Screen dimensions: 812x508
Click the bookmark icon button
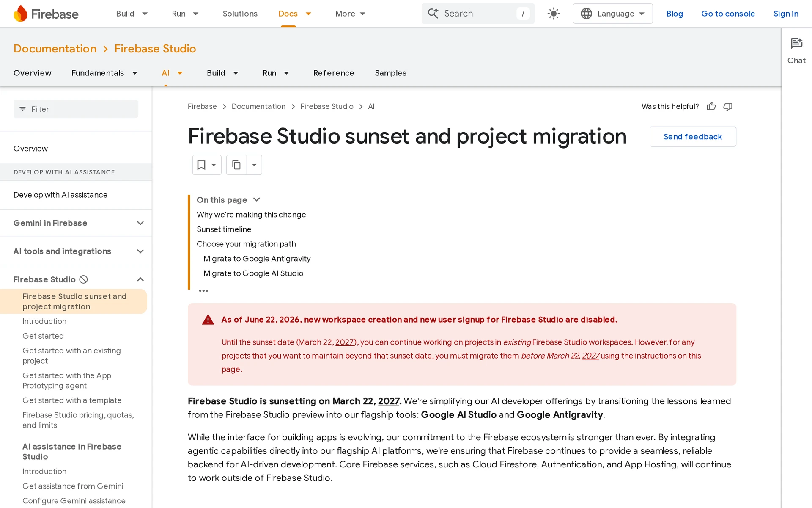point(202,165)
